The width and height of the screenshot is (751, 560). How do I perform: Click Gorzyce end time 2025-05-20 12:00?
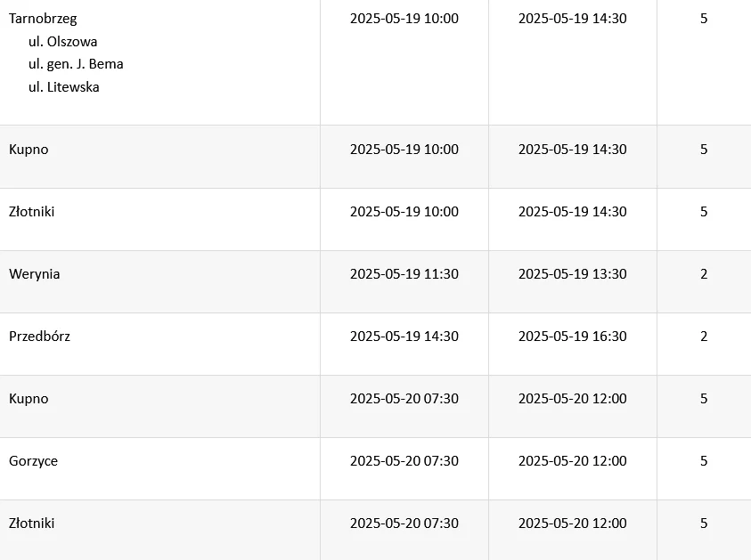pos(572,461)
